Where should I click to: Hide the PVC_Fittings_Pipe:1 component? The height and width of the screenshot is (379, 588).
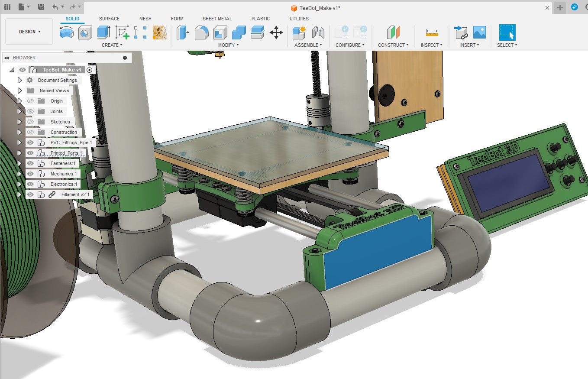pyautogui.click(x=30, y=143)
